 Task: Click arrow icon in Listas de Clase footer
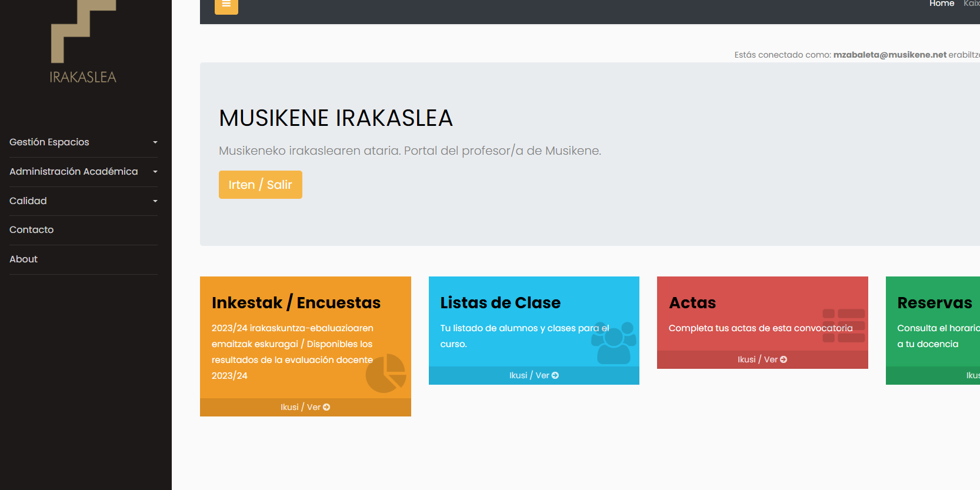(x=555, y=375)
